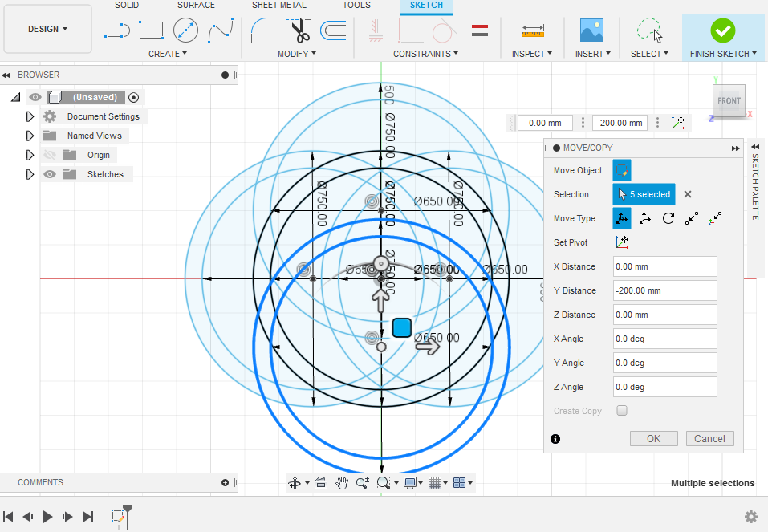Choose the Rotate move type
Image resolution: width=768 pixels, height=532 pixels.
668,218
